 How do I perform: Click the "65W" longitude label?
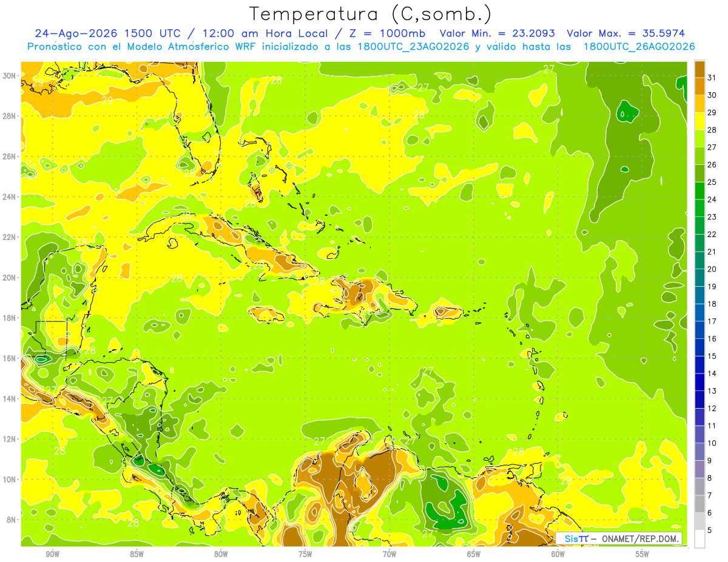(474, 554)
